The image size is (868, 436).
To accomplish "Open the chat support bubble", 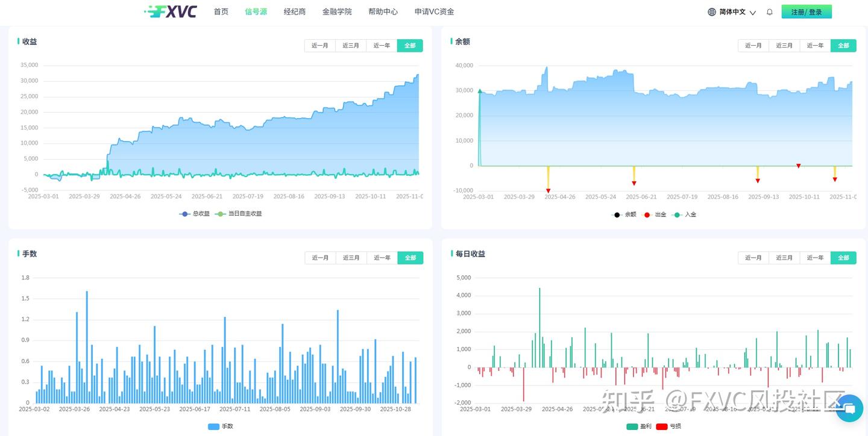I will tap(849, 408).
